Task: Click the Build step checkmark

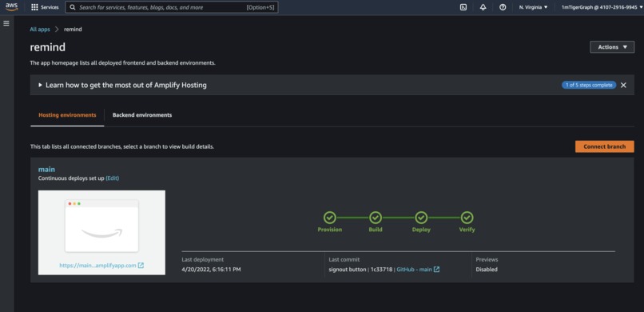Action: [x=376, y=218]
